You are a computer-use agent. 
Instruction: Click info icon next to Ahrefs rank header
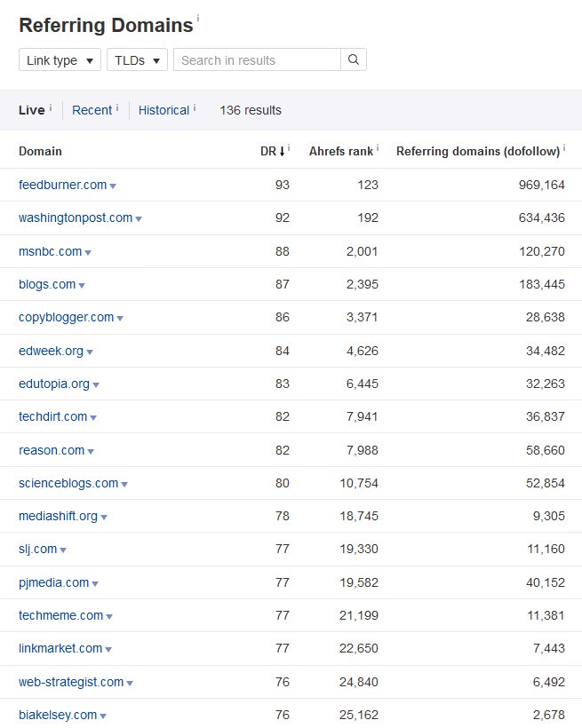pos(377,148)
